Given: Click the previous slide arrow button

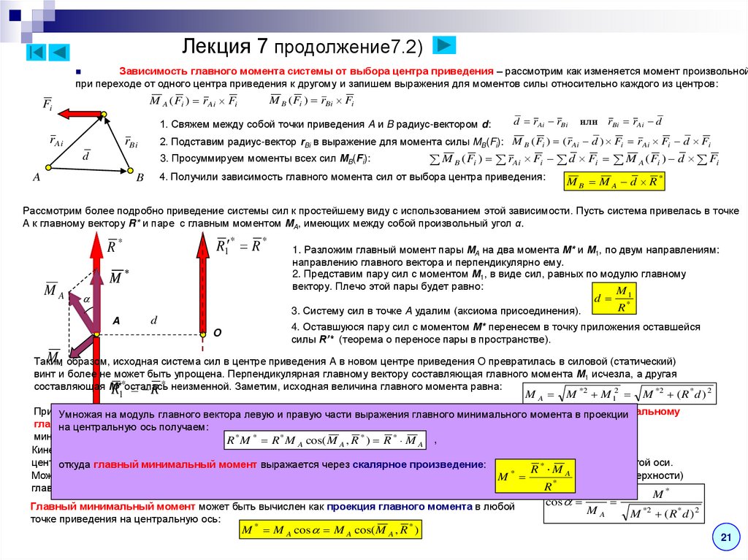Looking at the screenshot, I should 60,52.
